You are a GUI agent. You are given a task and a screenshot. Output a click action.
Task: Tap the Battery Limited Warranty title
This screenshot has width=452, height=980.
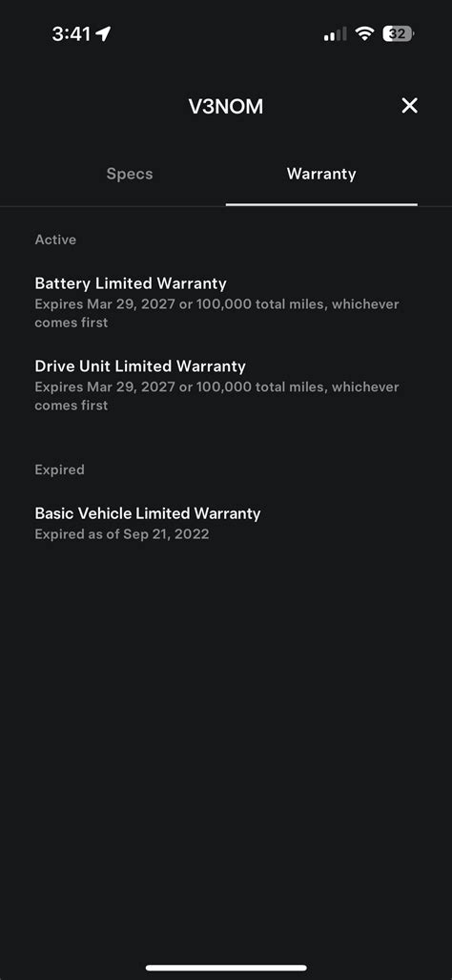coord(131,283)
